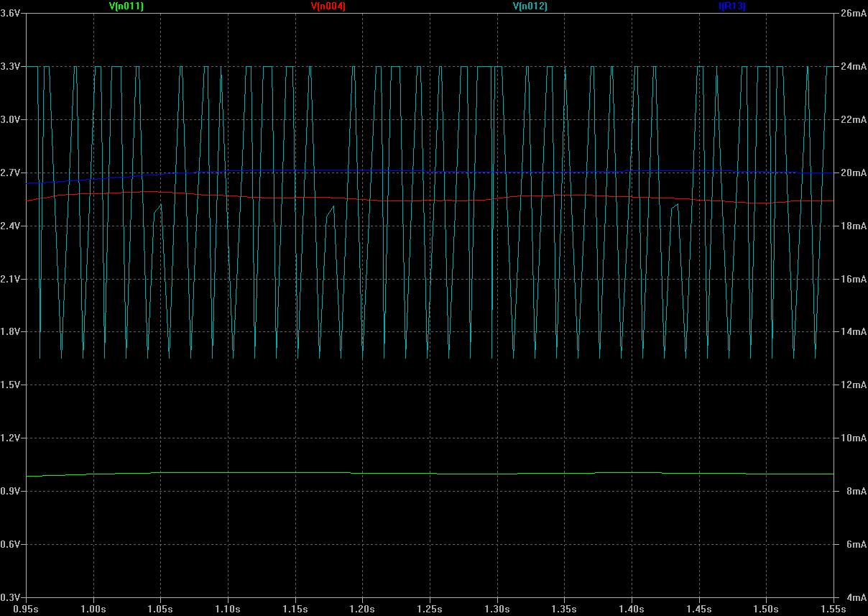Click the 3.6V label at axis top

pyautogui.click(x=11, y=14)
